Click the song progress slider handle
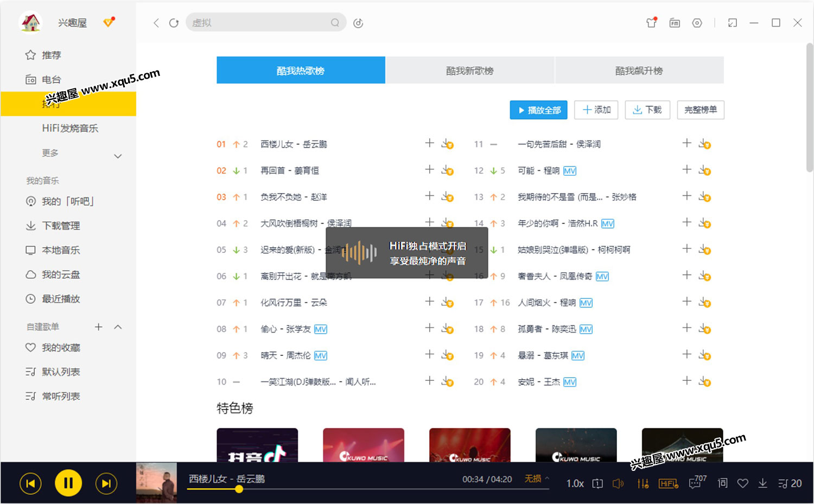This screenshot has width=814, height=504. pyautogui.click(x=239, y=489)
